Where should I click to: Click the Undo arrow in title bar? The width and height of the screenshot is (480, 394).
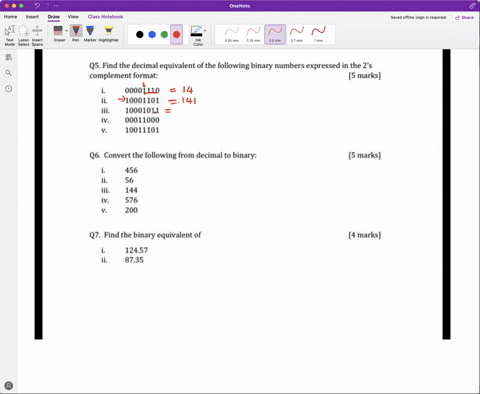click(x=37, y=6)
